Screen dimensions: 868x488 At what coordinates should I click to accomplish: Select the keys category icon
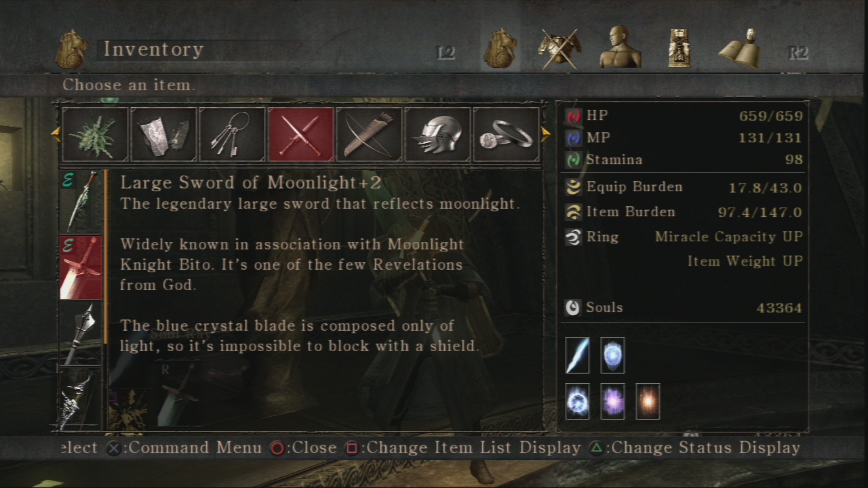[232, 134]
